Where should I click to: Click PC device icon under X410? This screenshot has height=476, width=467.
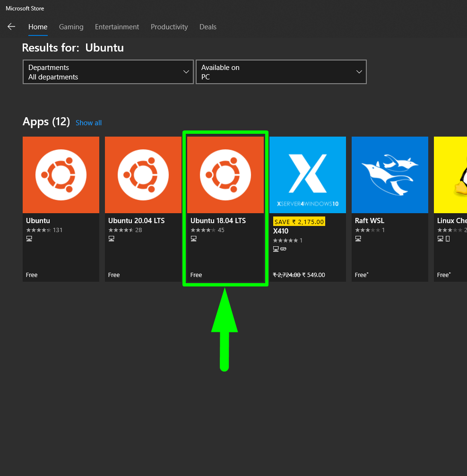coord(276,249)
